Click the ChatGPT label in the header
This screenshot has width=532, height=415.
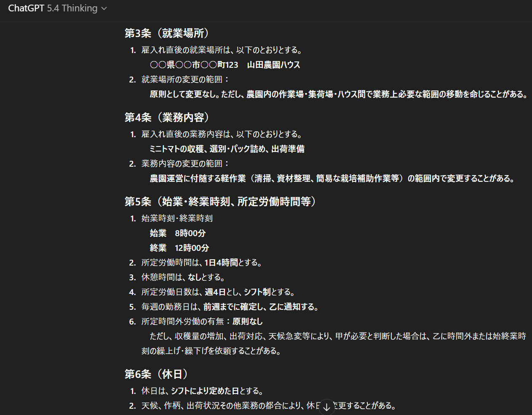(26, 8)
